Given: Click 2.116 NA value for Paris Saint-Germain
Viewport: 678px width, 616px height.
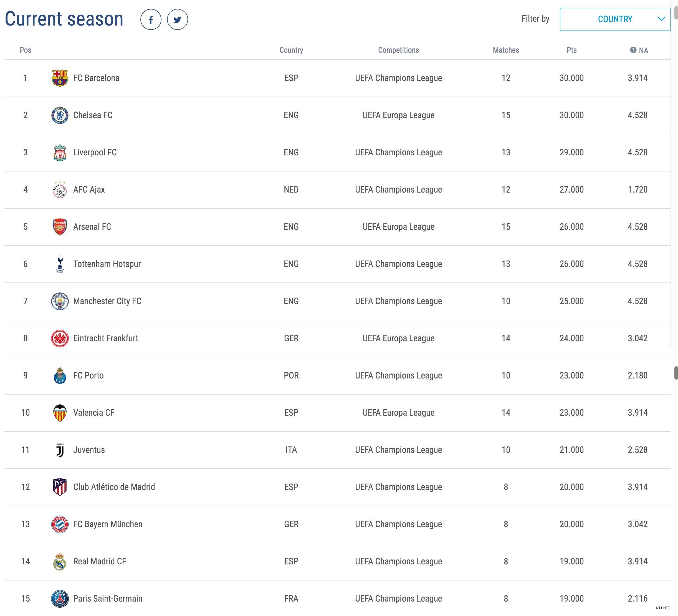Looking at the screenshot, I should [x=638, y=599].
